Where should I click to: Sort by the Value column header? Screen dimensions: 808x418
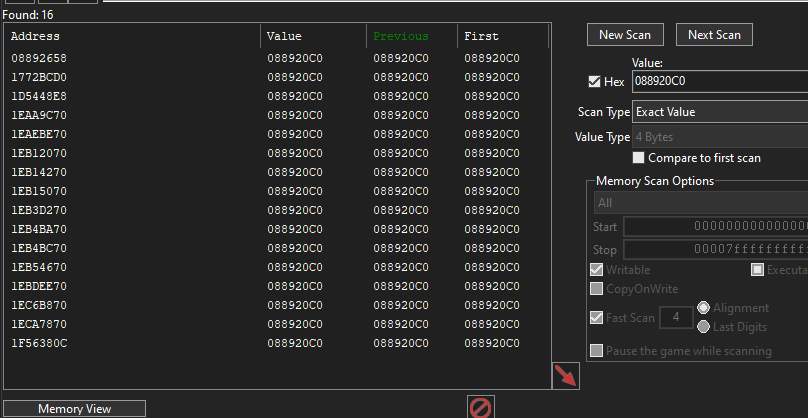[x=314, y=36]
